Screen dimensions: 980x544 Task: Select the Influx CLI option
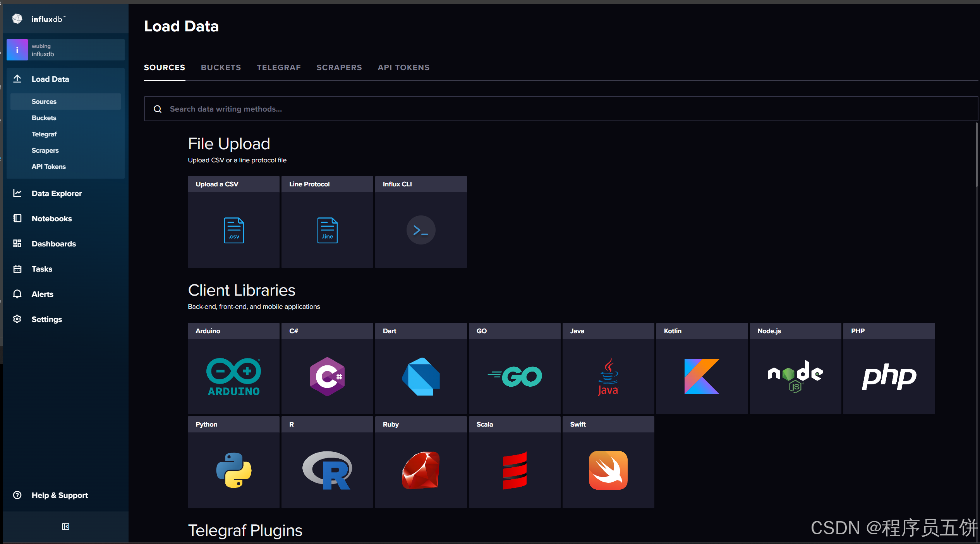click(x=420, y=222)
